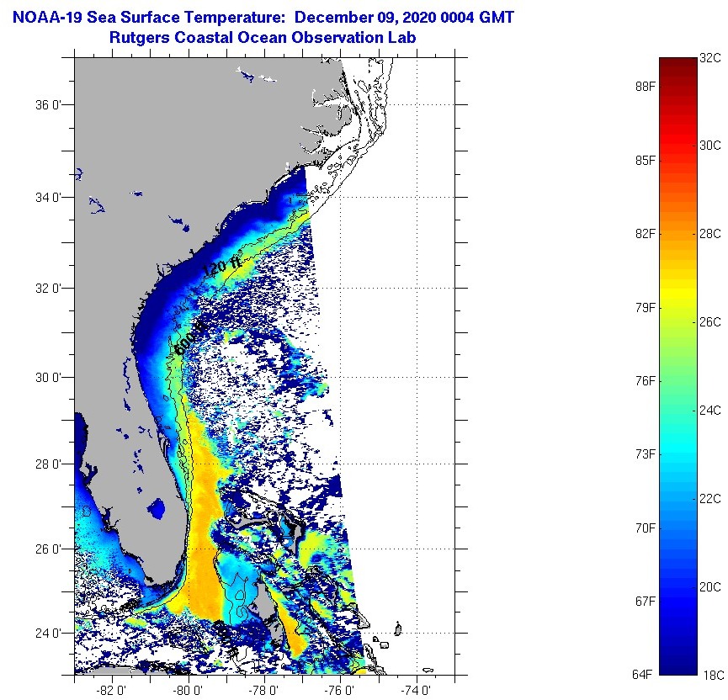Click the '-76 0'' longitude label
The image size is (728, 700).
point(340,691)
